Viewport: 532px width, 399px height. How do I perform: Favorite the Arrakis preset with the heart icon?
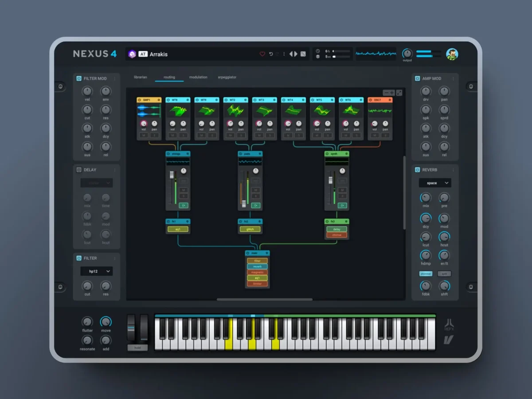(262, 54)
